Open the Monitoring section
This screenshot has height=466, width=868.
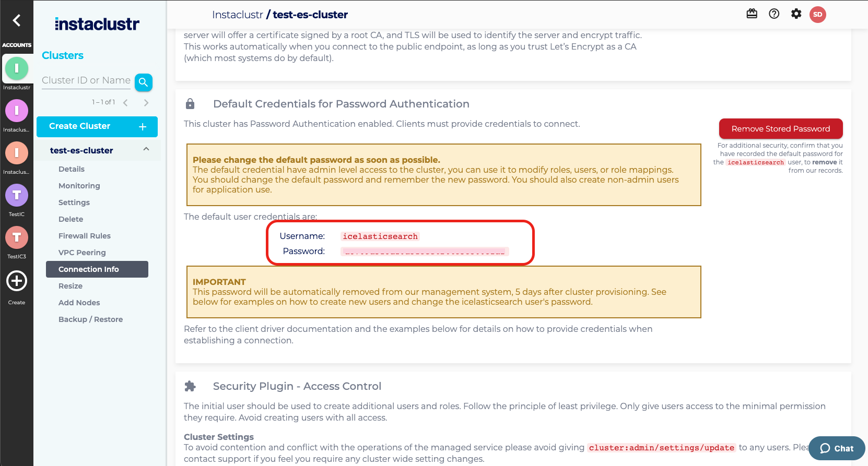[x=79, y=186]
